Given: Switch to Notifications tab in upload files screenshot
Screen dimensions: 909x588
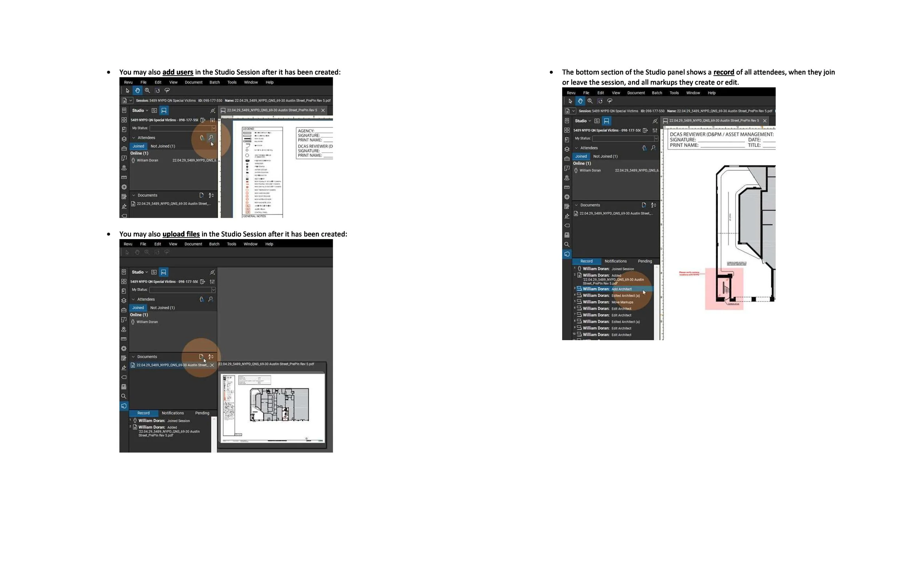Looking at the screenshot, I should click(x=173, y=413).
